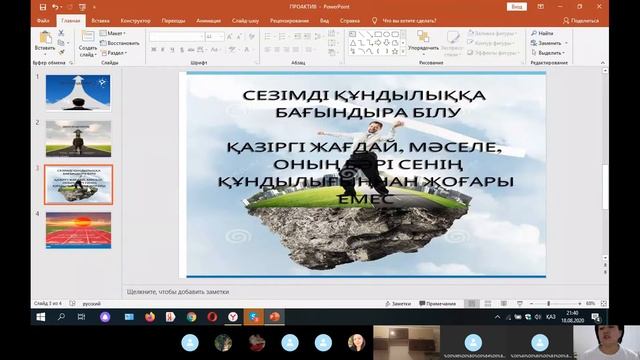
Task: Click the Вход sign-in button
Action: click(x=517, y=7)
